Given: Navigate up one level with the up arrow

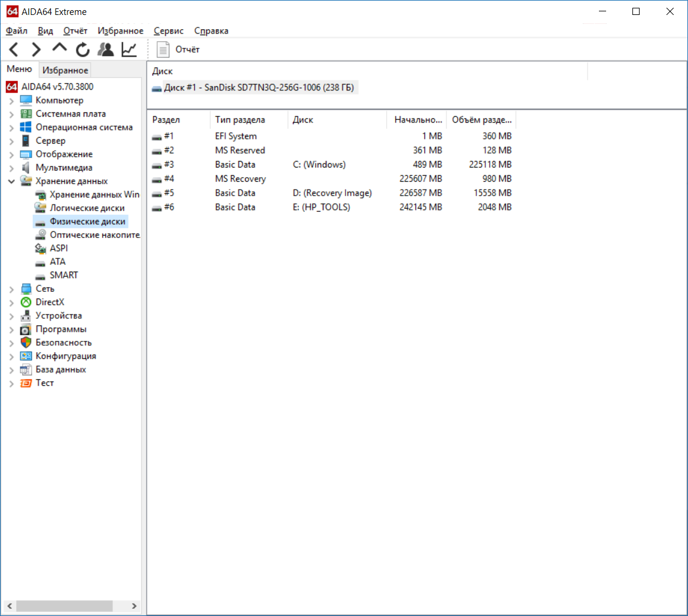Looking at the screenshot, I should click(x=59, y=48).
